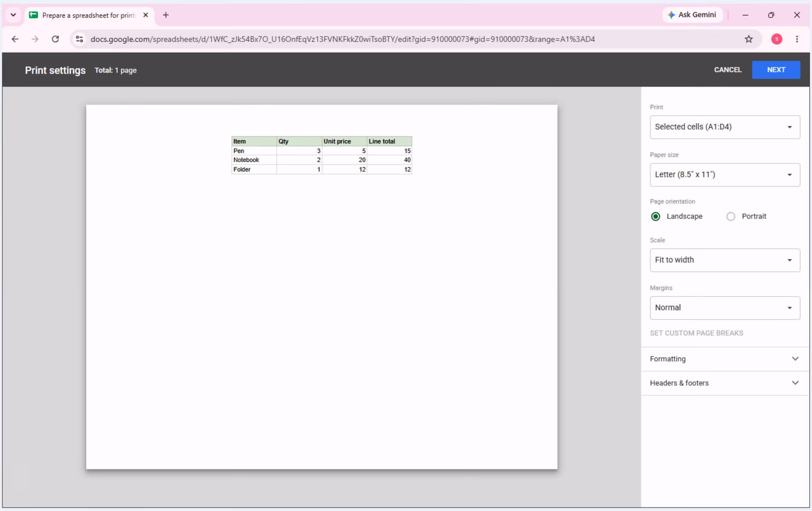The width and height of the screenshot is (812, 511).
Task: Open a new browser tab
Action: pyautogui.click(x=166, y=15)
